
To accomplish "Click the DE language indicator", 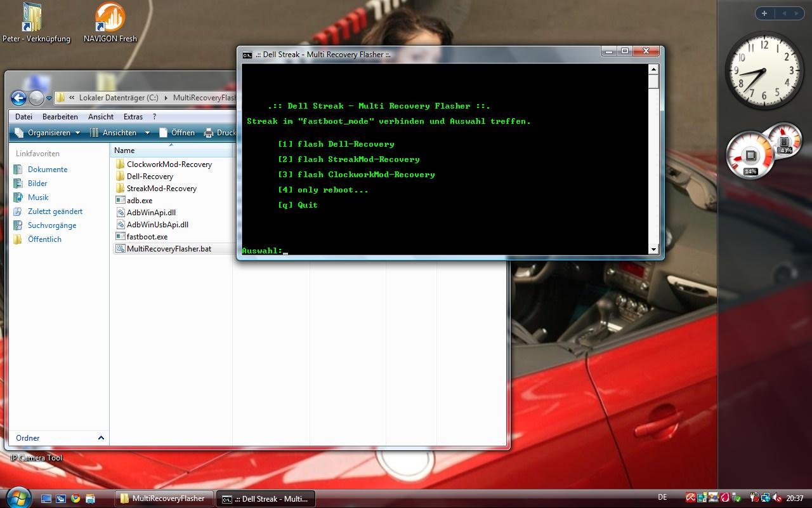I will pos(662,497).
